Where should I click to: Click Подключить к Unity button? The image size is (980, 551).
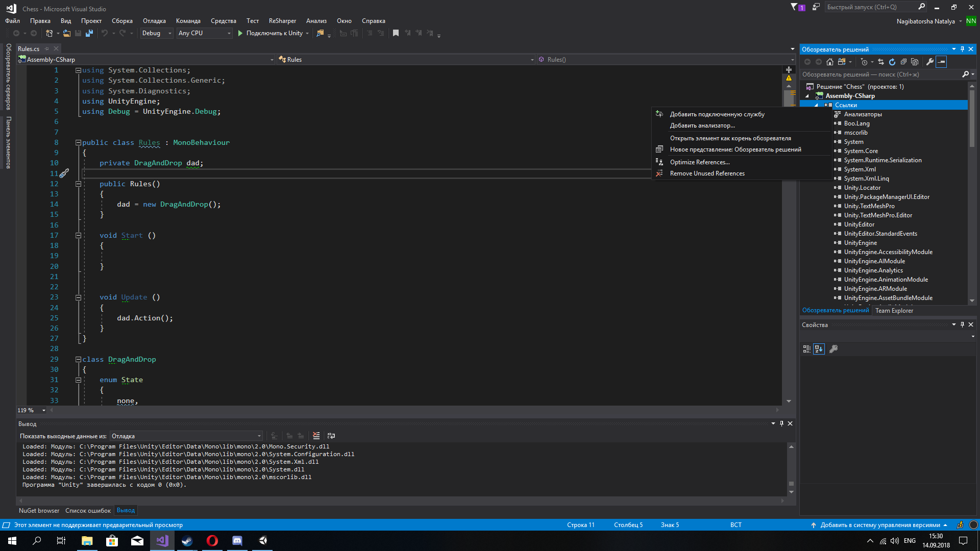274,33
